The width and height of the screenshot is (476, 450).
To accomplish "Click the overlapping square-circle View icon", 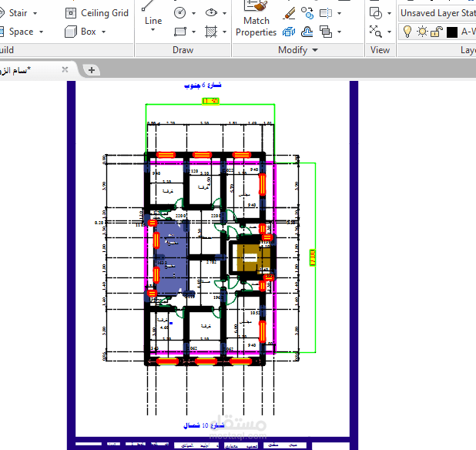I will click(x=376, y=13).
